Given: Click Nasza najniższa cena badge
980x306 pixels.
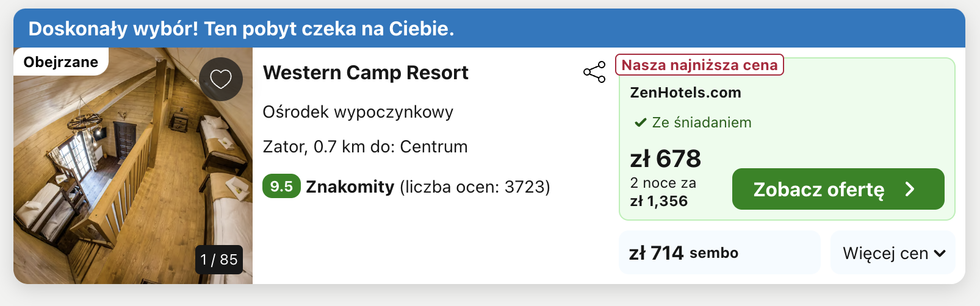Looking at the screenshot, I should point(699,65).
